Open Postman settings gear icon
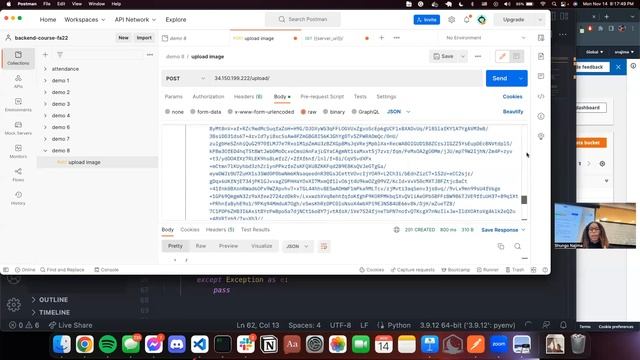 pyautogui.click(x=451, y=20)
